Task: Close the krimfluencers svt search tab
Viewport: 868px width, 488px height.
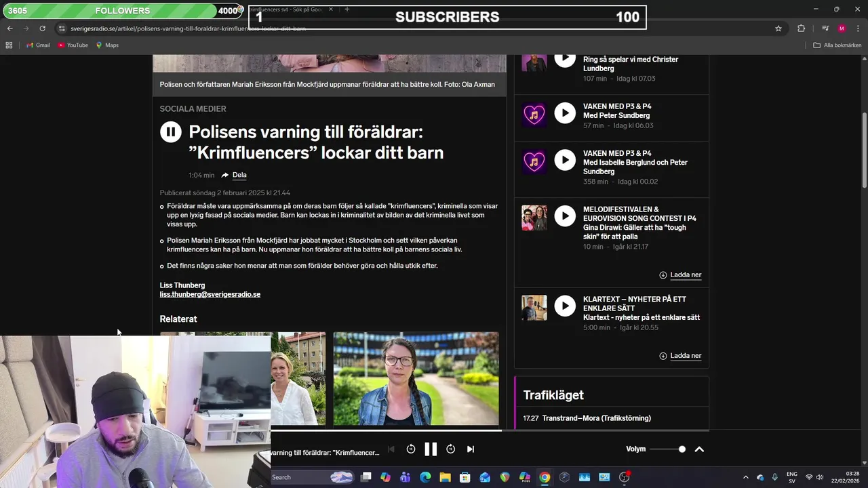Action: (x=331, y=9)
